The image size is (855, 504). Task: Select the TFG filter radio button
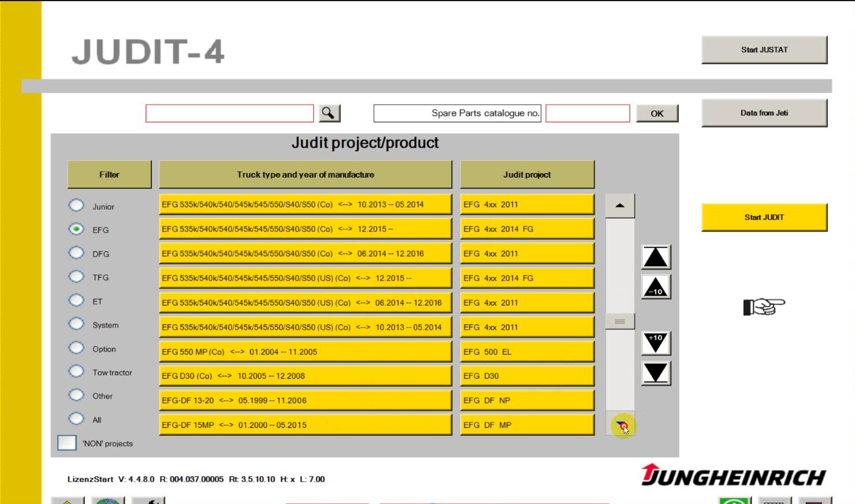tap(76, 277)
